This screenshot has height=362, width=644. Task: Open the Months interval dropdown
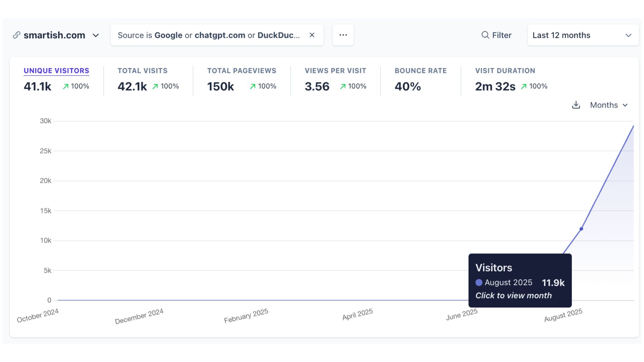point(609,105)
